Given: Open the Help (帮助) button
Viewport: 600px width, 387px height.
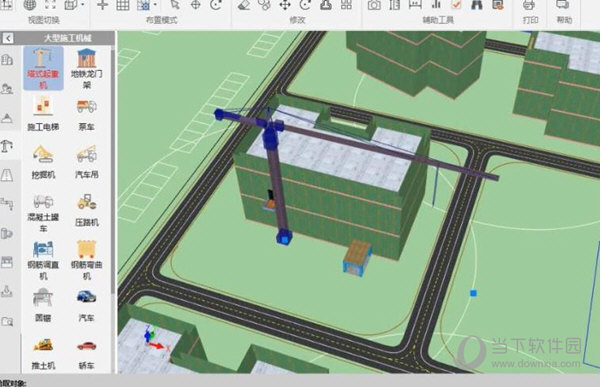Looking at the screenshot, I should pos(564,11).
